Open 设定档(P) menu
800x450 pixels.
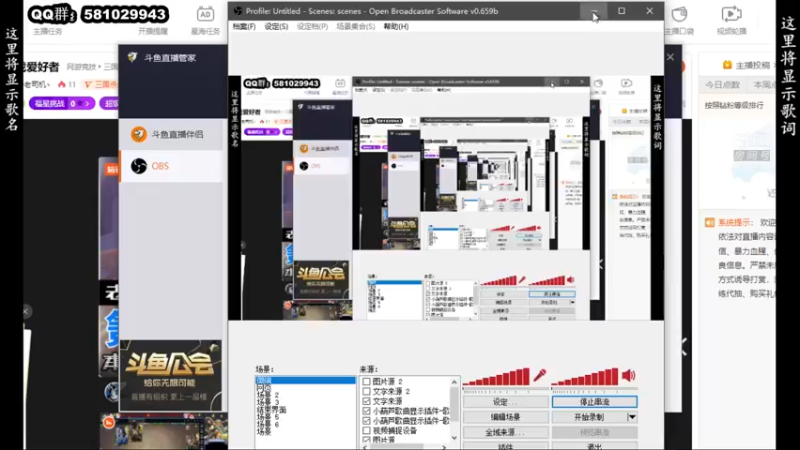pos(312,27)
